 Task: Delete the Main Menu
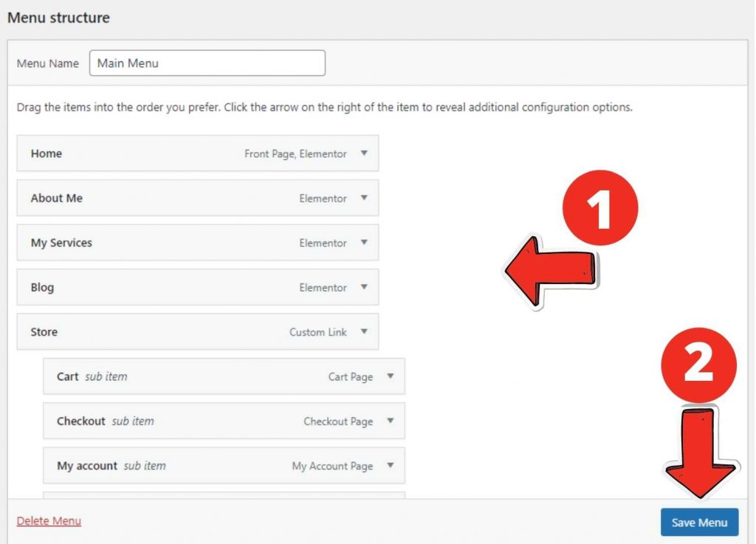(48, 520)
